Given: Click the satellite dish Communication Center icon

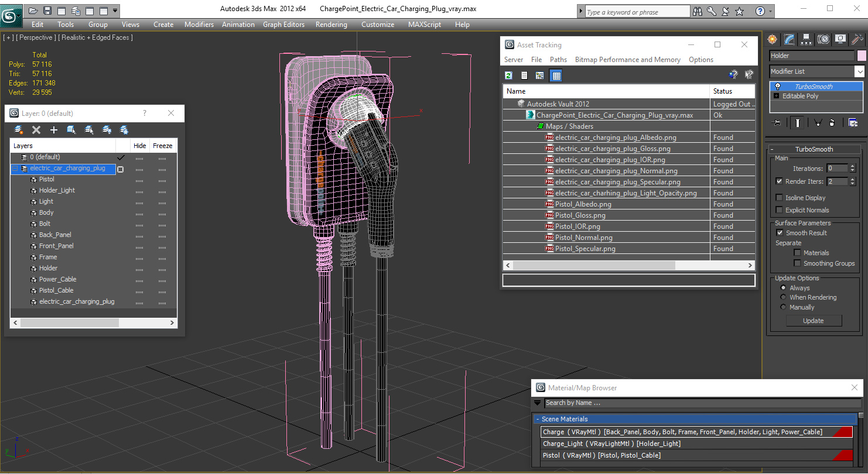Looking at the screenshot, I should (x=725, y=11).
